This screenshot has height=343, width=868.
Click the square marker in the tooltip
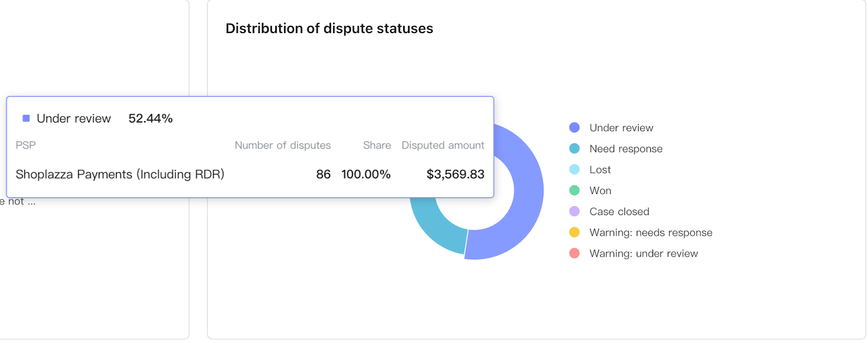(26, 119)
